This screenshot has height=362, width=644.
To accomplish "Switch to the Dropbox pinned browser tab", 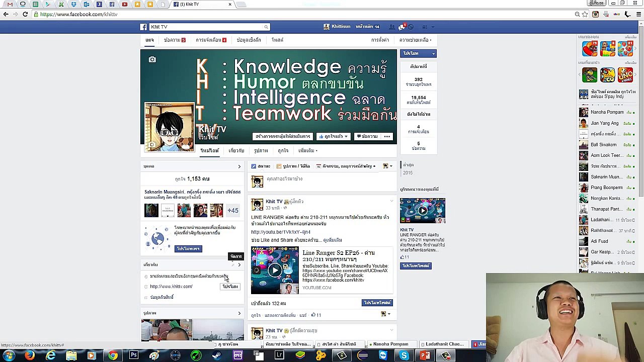I will (73, 4).
